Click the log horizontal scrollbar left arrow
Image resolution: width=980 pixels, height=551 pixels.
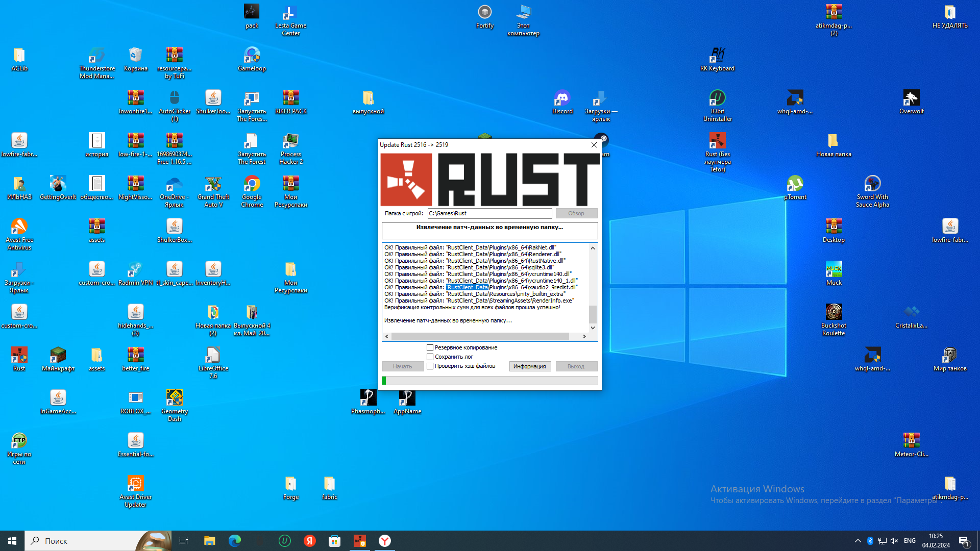[387, 337]
